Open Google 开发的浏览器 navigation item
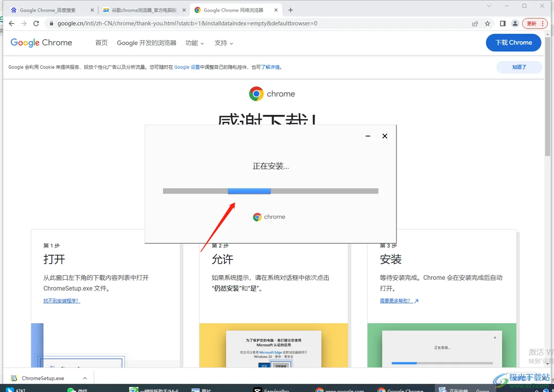 (146, 42)
